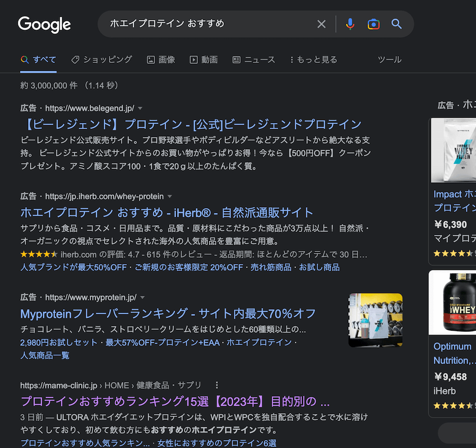Switch to the ショッピング tab

point(102,60)
